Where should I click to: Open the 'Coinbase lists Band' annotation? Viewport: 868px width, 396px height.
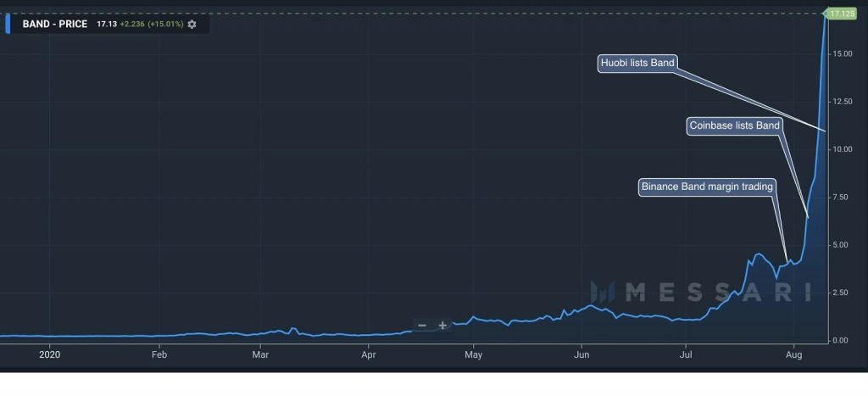coord(735,125)
